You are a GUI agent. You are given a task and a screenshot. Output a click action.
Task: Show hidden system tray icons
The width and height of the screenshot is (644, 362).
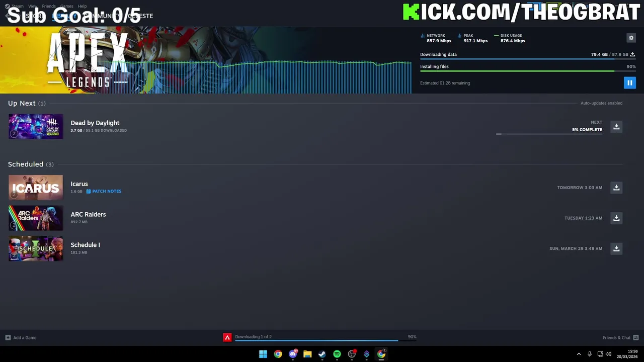coord(579,354)
